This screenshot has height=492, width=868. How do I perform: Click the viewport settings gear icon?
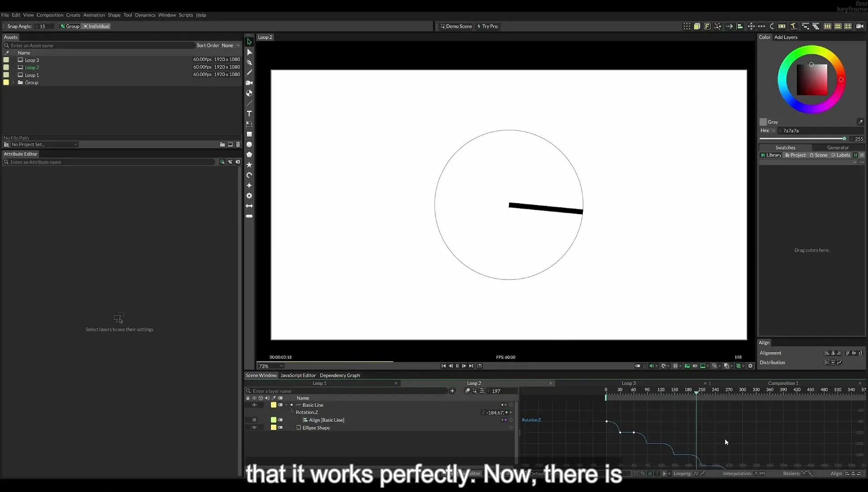(750, 366)
